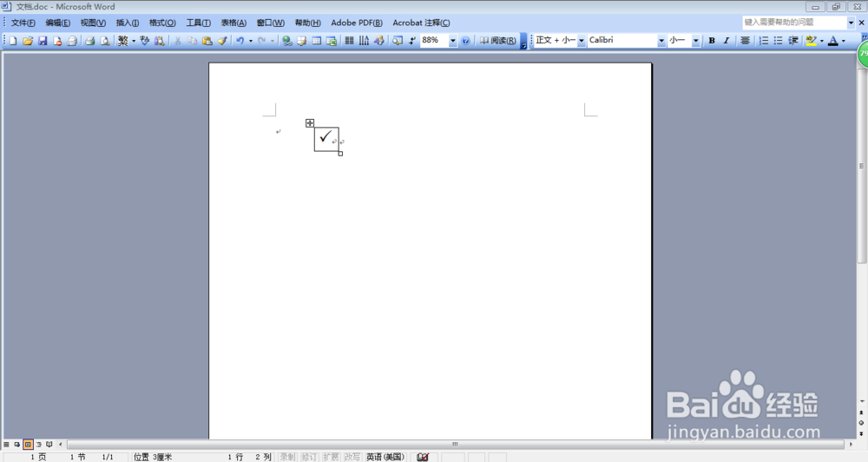868x462 pixels.
Task: Save the document with floppy disk icon
Action: [43, 41]
